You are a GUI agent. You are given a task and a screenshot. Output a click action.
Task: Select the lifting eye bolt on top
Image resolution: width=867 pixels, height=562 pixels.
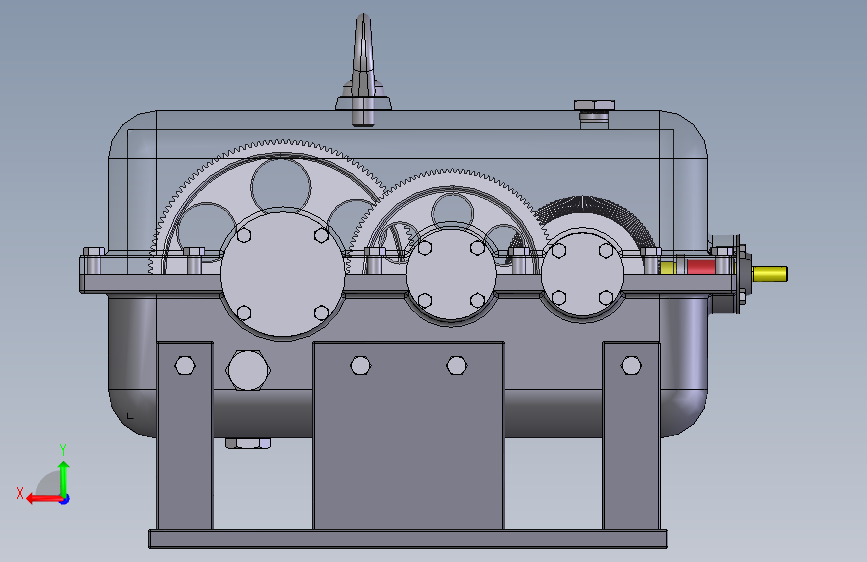click(363, 70)
